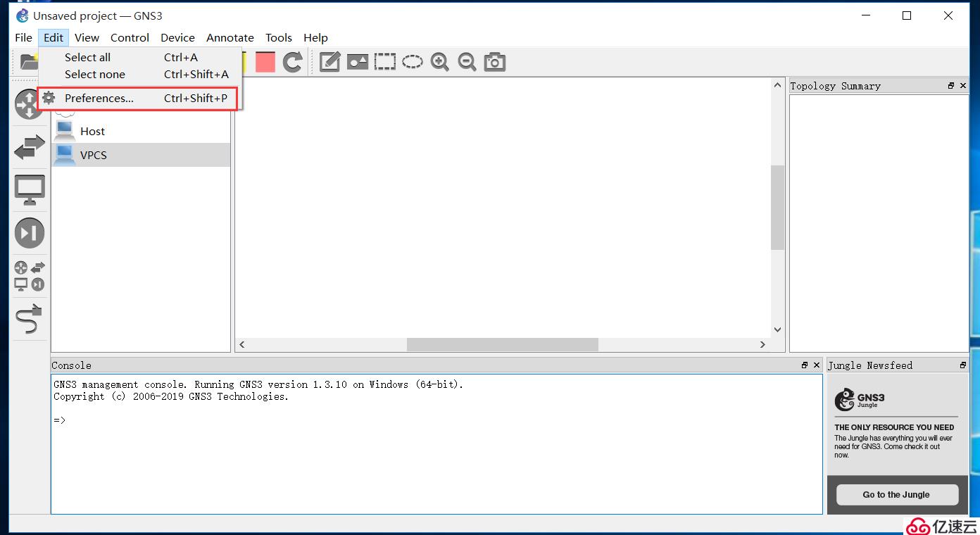This screenshot has width=980, height=535.
Task: Insert a picture icon
Action: (x=358, y=62)
